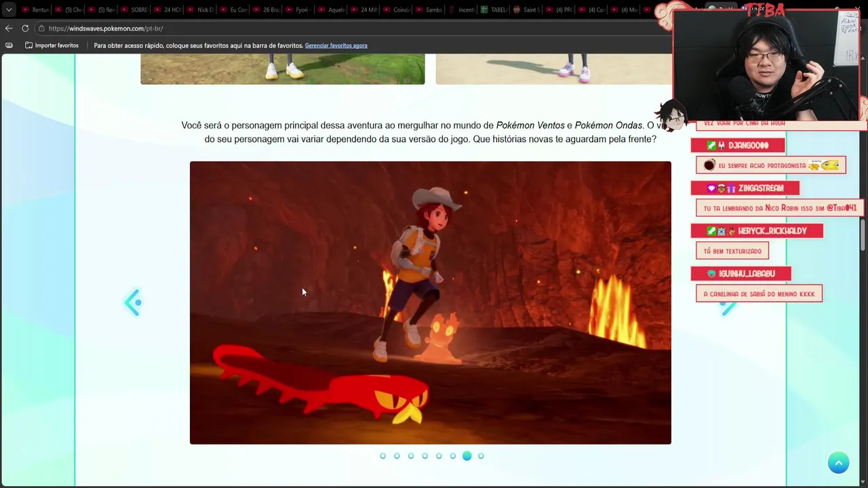The image size is (868, 488).
Task: Select the first carousel pagination dot
Action: coord(382,456)
